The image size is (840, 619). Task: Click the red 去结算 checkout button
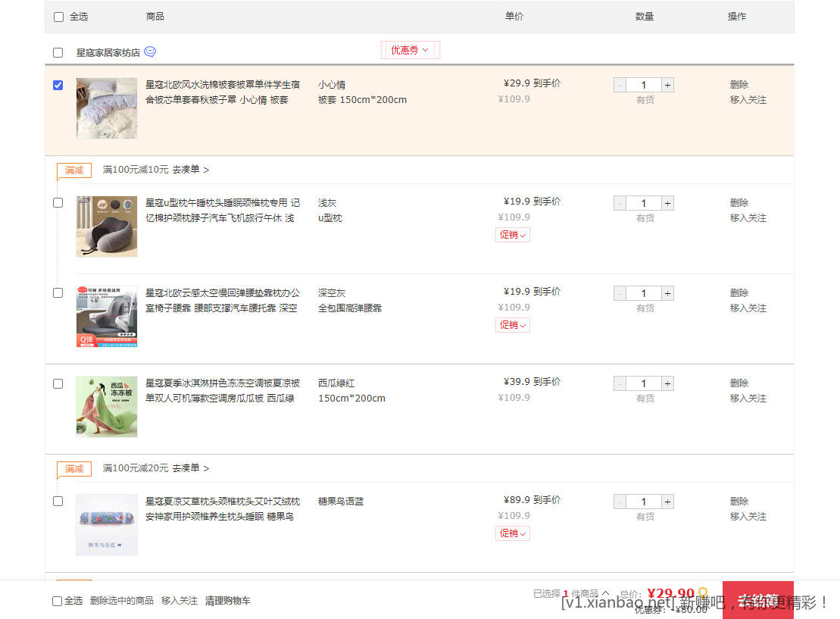coord(758,600)
